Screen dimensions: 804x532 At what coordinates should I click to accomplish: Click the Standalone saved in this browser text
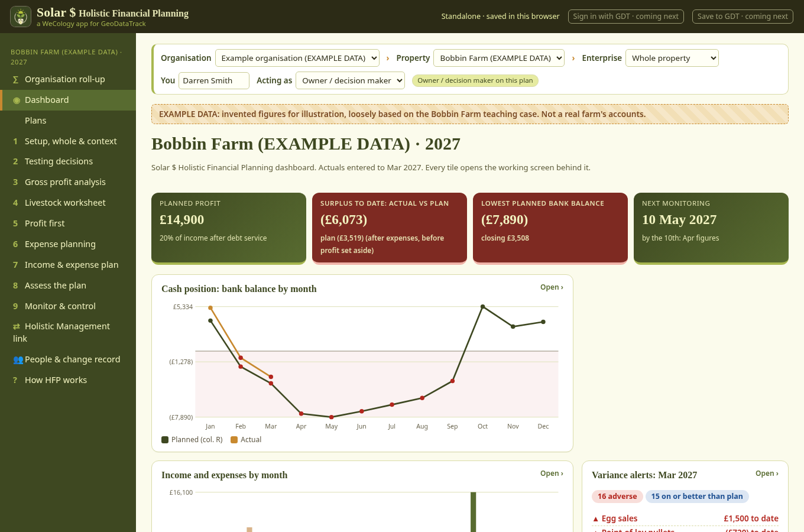[x=500, y=17]
